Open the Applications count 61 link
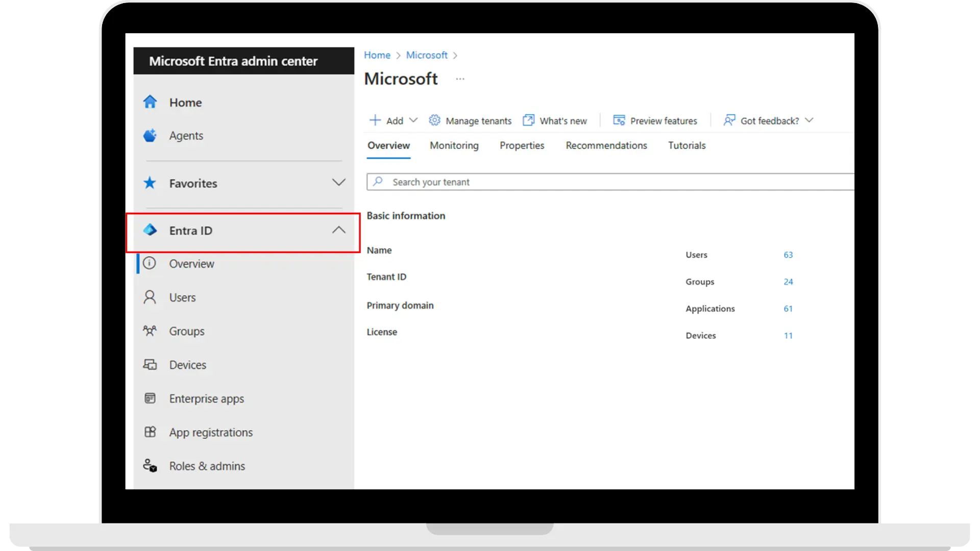980x551 pixels. click(x=788, y=309)
